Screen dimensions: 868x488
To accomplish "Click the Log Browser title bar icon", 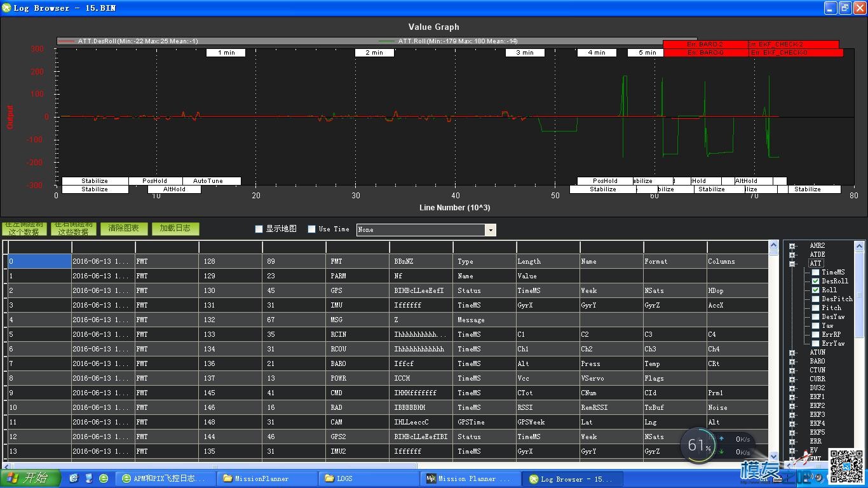I will pos(7,8).
